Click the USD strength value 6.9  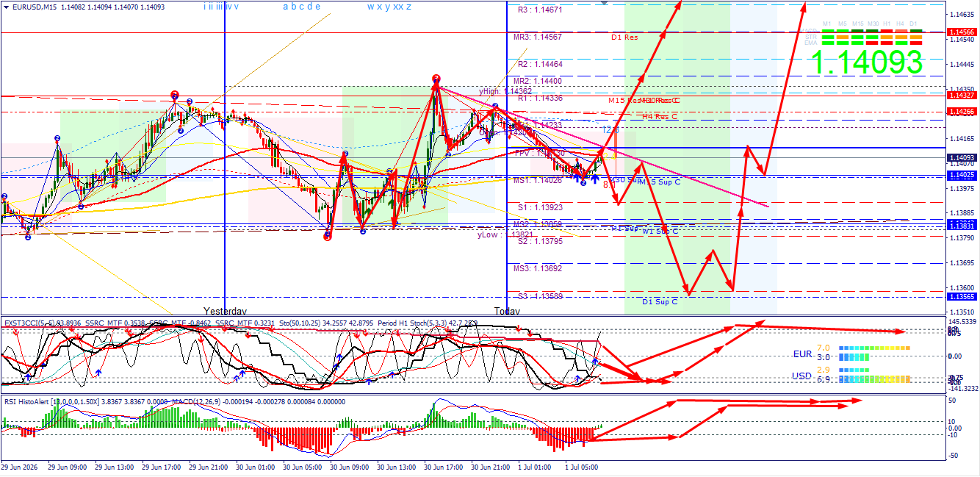(824, 379)
